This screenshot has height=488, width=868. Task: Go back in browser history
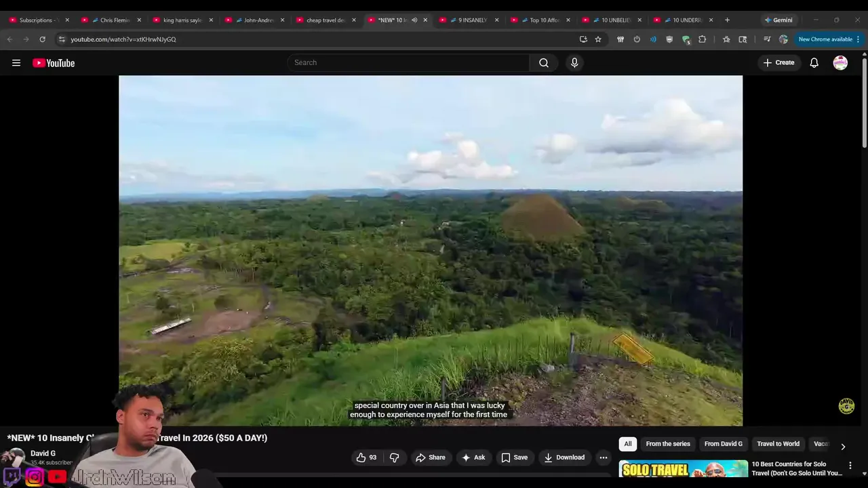[x=9, y=39]
